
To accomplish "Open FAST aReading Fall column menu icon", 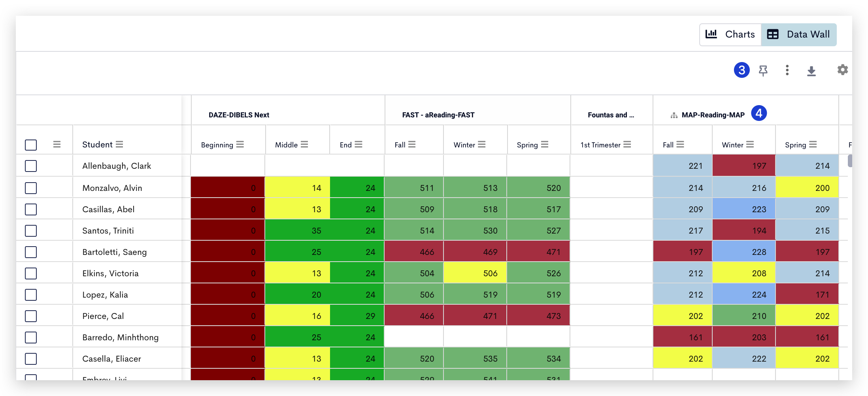I will pyautogui.click(x=412, y=144).
